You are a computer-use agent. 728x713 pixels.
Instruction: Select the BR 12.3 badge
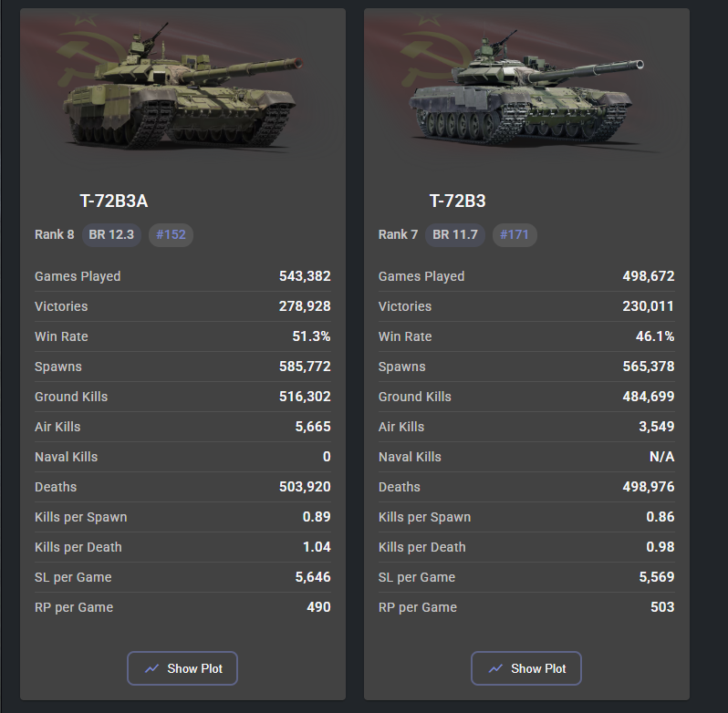point(111,234)
